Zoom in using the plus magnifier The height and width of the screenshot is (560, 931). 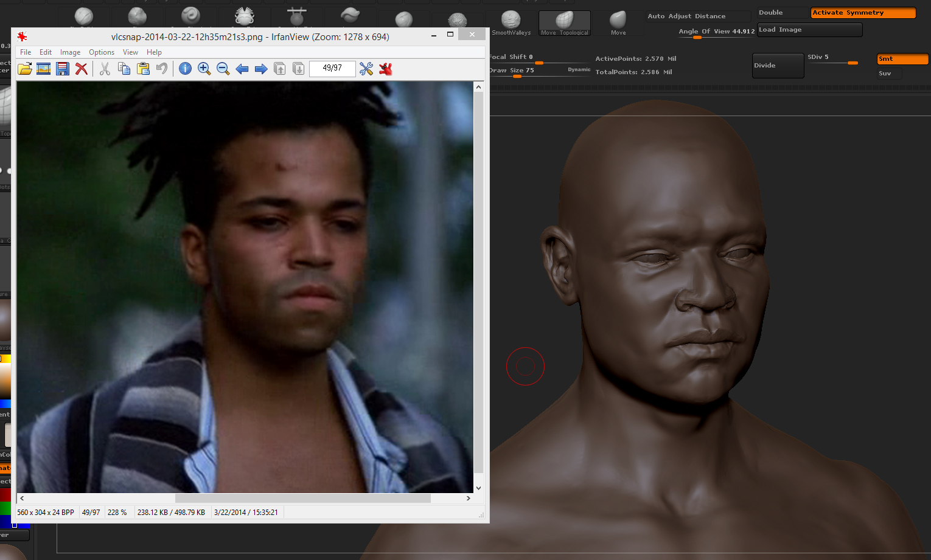(x=204, y=69)
